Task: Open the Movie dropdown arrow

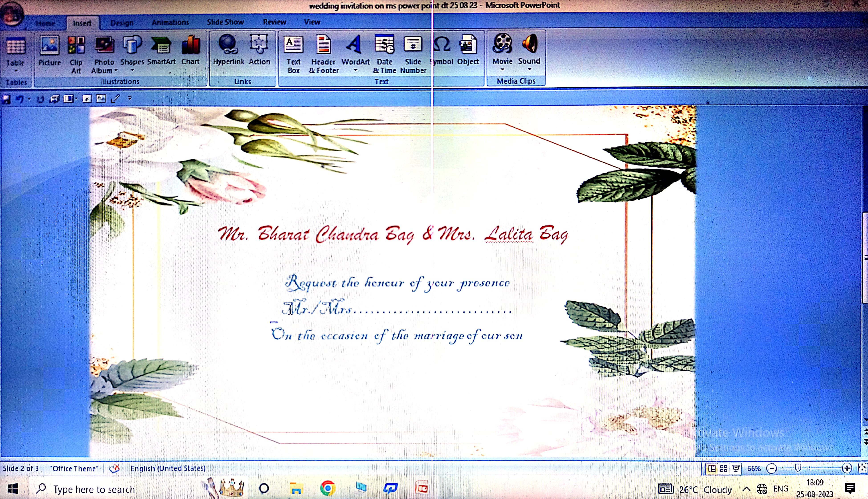Action: 502,70
